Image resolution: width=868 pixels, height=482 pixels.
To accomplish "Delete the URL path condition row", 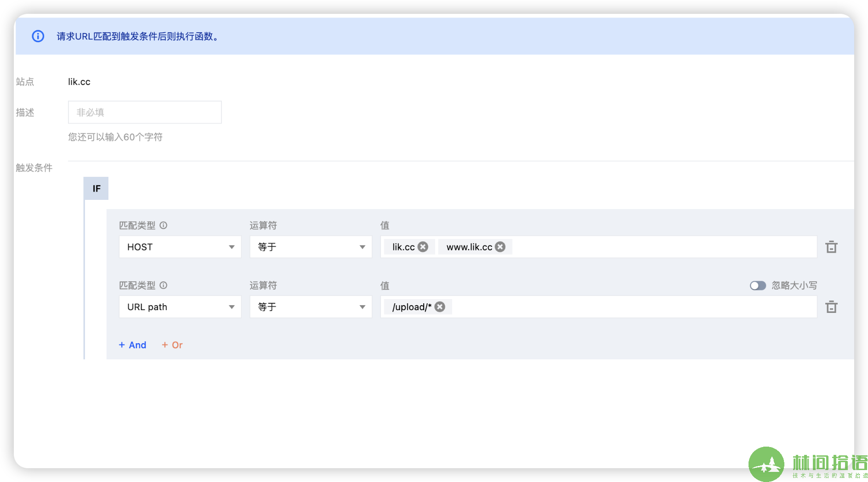I will [x=831, y=306].
